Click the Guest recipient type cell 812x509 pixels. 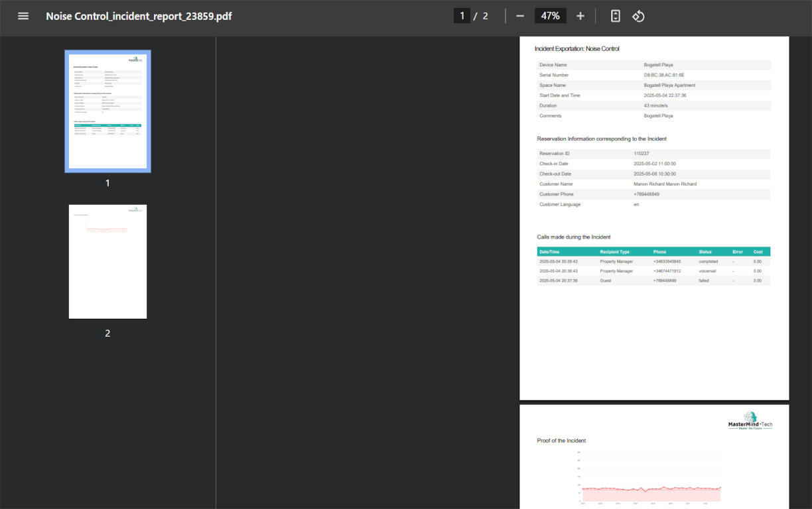(606, 280)
